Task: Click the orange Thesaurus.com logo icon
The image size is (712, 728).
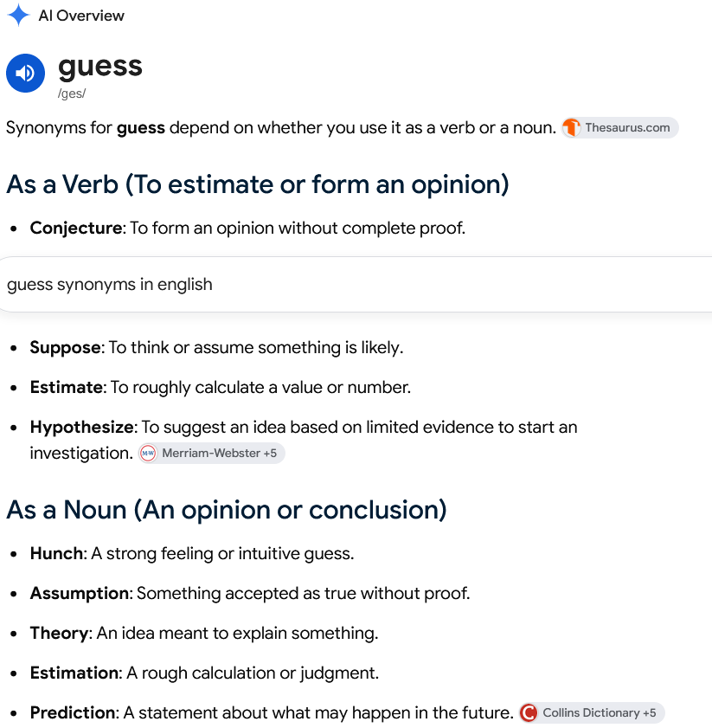Action: pyautogui.click(x=572, y=127)
